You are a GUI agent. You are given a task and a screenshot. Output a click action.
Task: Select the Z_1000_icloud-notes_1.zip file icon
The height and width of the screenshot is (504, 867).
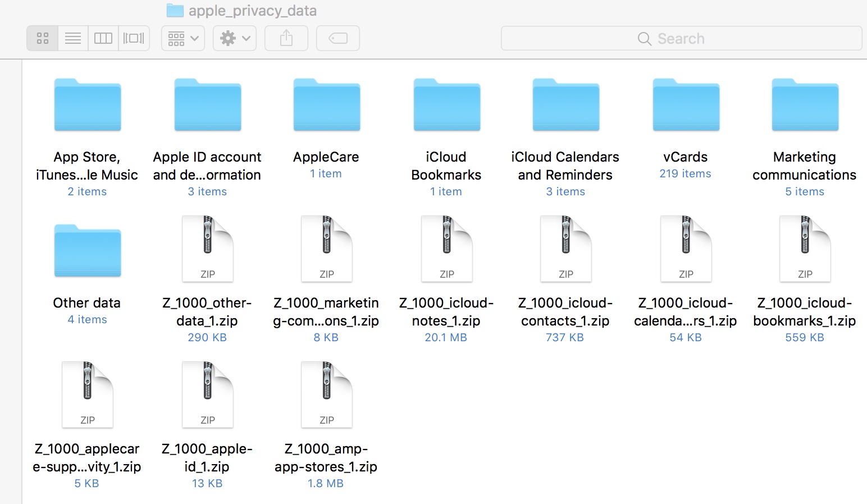[447, 249]
